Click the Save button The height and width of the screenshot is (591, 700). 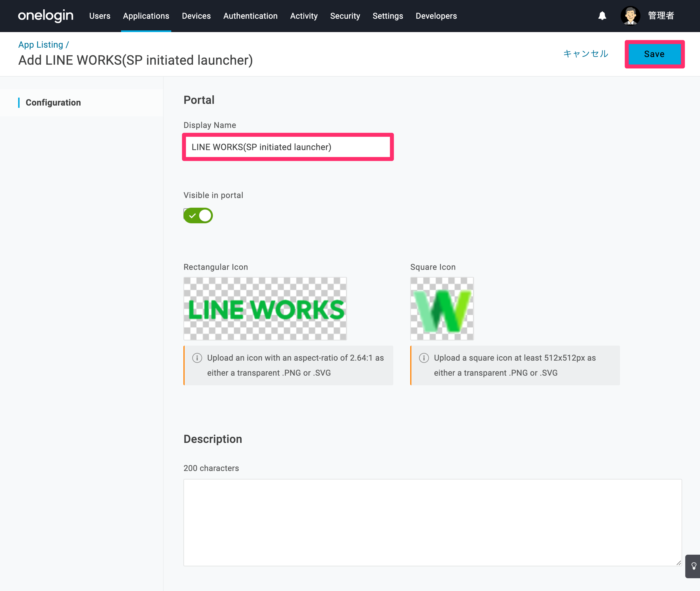654,54
